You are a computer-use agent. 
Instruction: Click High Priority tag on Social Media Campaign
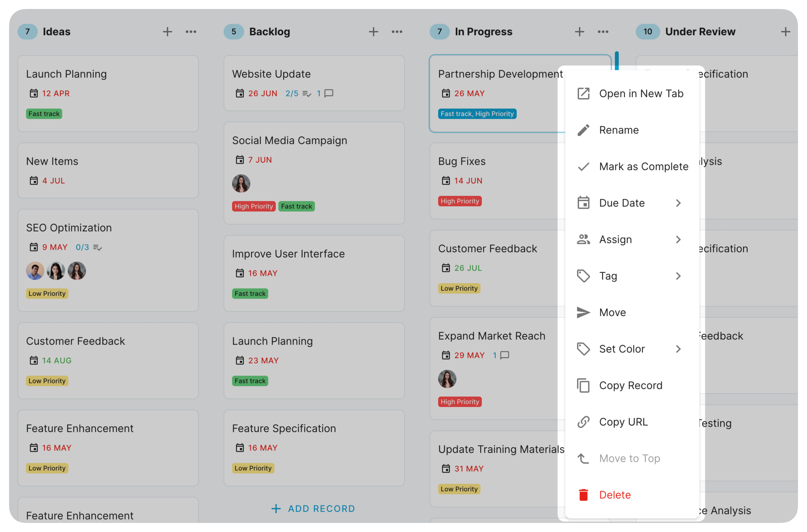[x=254, y=206]
